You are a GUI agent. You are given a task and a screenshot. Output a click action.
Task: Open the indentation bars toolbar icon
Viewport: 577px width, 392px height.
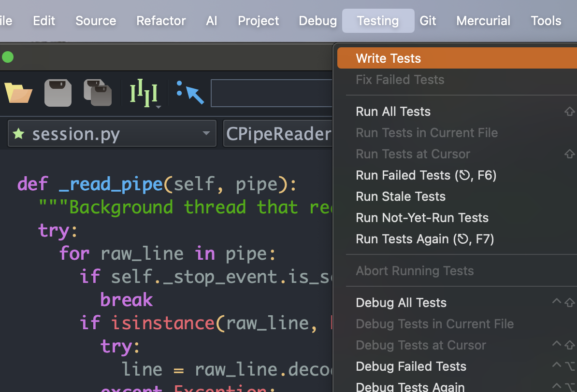tap(144, 93)
